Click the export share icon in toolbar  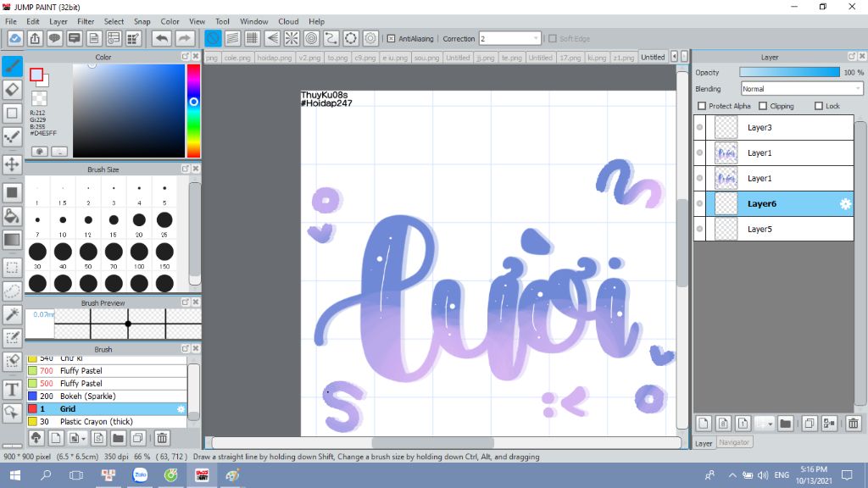click(35, 38)
